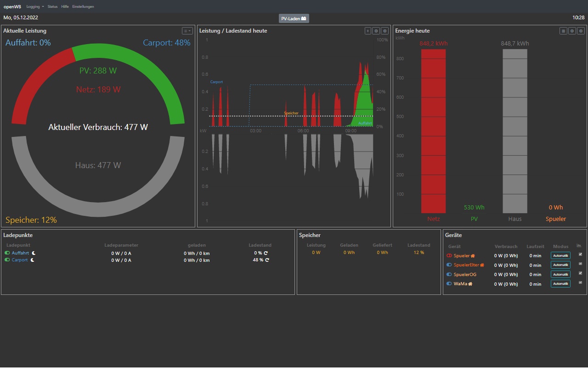
Task: Click the moon icon next to Auffahrt
Action: tap(34, 253)
